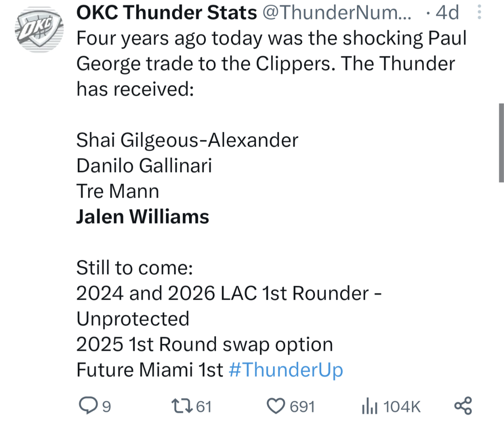This screenshot has height=426, width=504.
Task: Click the 104K views count
Action: click(402, 407)
